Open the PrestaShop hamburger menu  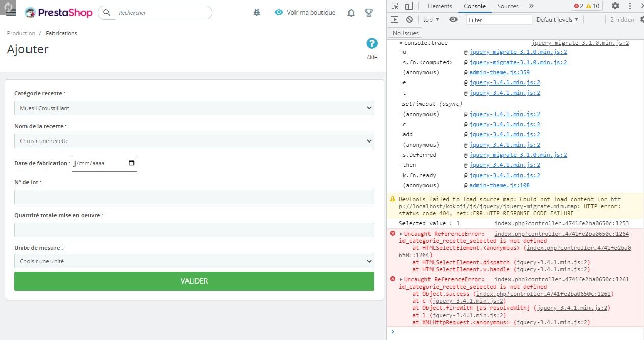[x=10, y=12]
